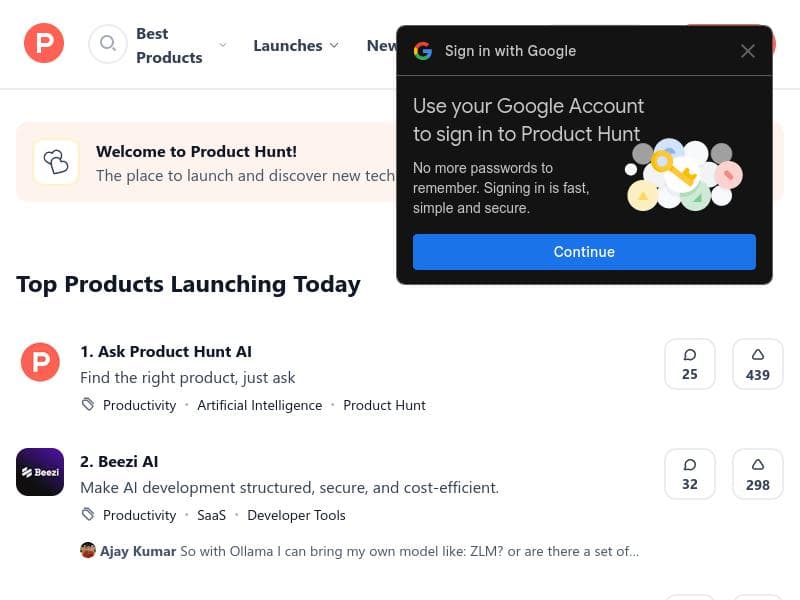
Task: Expand the Launches menu chevron
Action: (x=334, y=45)
